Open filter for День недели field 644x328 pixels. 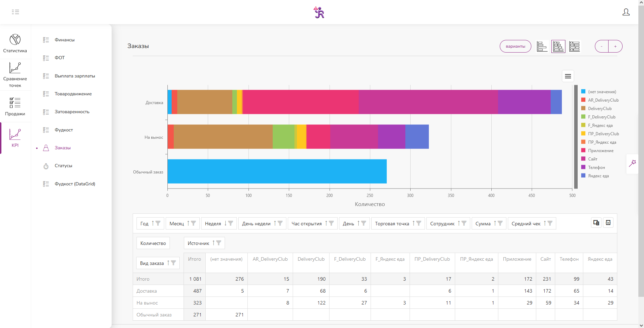pyautogui.click(x=280, y=223)
